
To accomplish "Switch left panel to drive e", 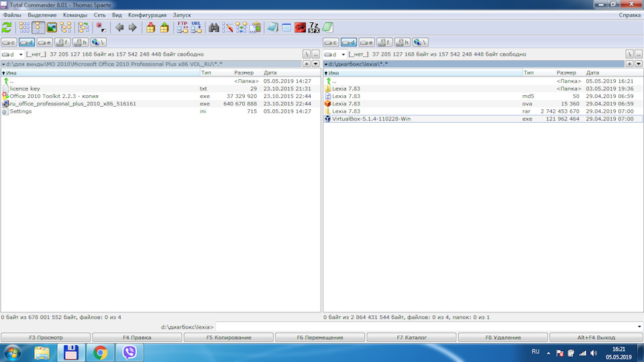I will 44,42.
